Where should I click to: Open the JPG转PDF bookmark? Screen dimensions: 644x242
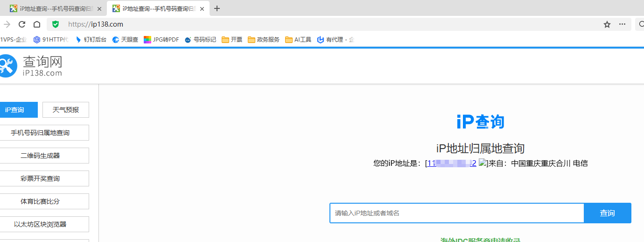(x=161, y=40)
